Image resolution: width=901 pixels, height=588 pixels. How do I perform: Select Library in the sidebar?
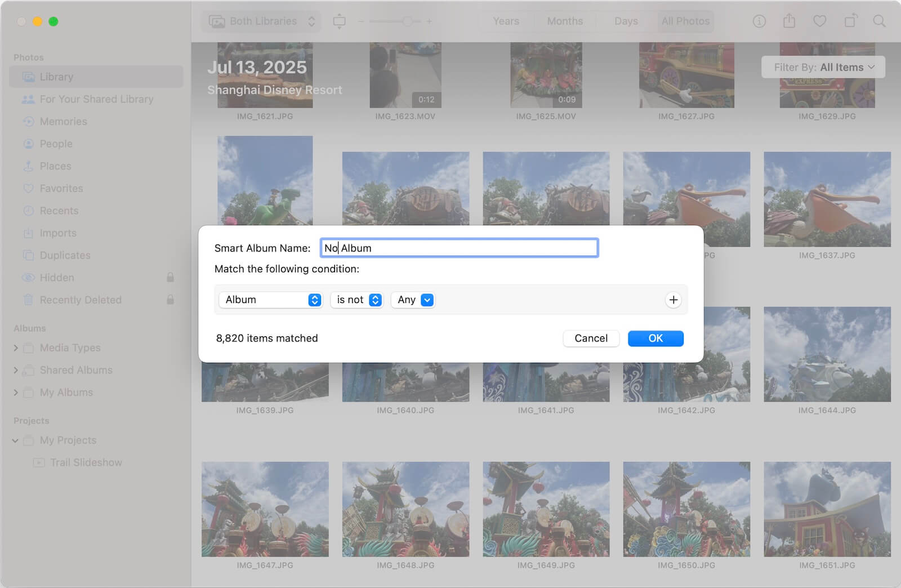pyautogui.click(x=96, y=77)
